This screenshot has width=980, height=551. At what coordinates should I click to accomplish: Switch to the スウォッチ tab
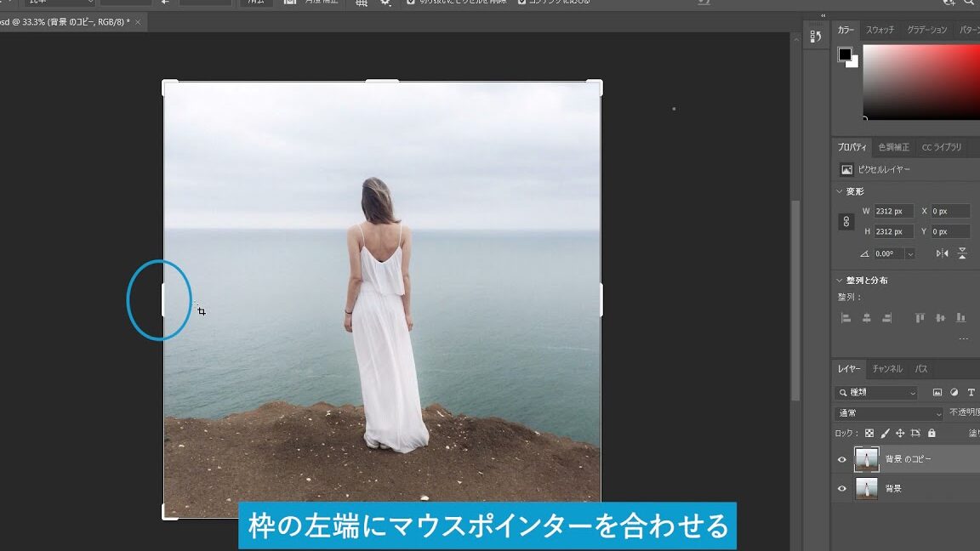(880, 30)
